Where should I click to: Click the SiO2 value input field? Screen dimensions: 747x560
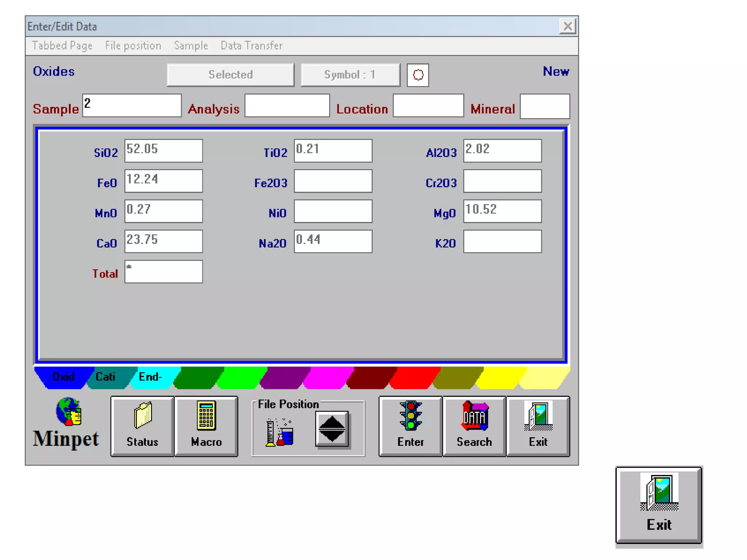pyautogui.click(x=163, y=151)
